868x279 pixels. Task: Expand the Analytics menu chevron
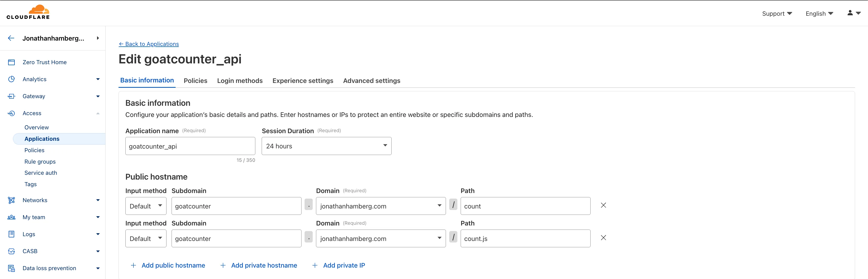pos(98,79)
